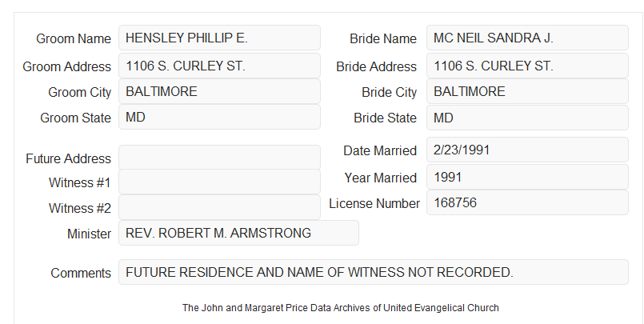Focus the License Number field

coord(527,202)
